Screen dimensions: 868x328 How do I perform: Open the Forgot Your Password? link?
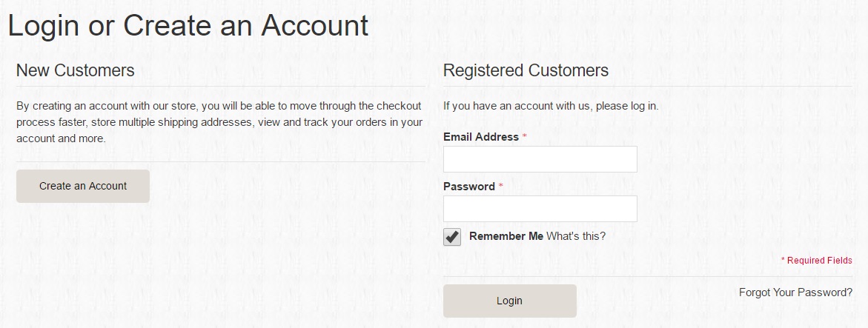coord(795,292)
